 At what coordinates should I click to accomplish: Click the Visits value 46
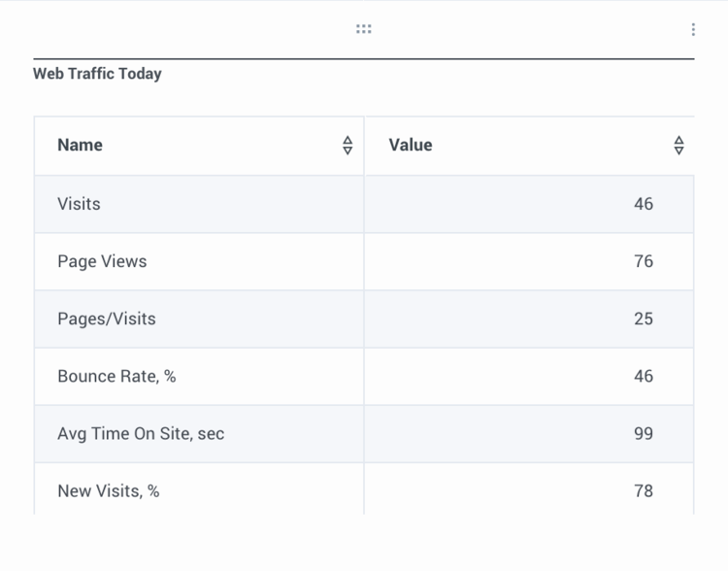tap(644, 204)
